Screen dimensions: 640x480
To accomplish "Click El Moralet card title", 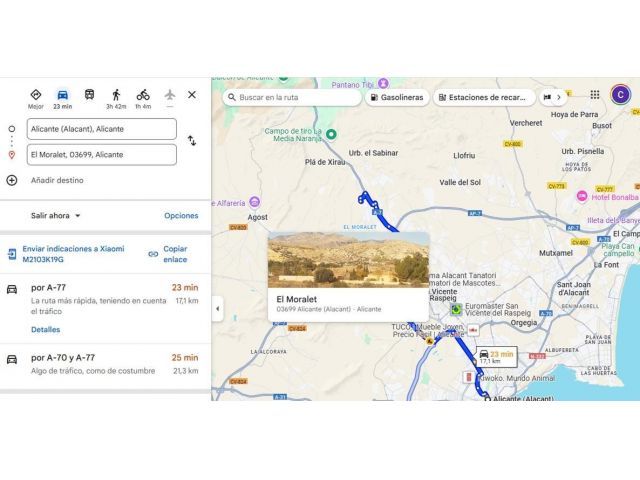I will (297, 299).
